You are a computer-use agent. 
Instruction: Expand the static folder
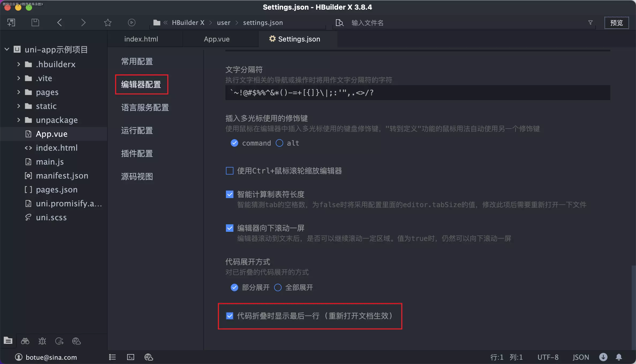[x=18, y=106]
